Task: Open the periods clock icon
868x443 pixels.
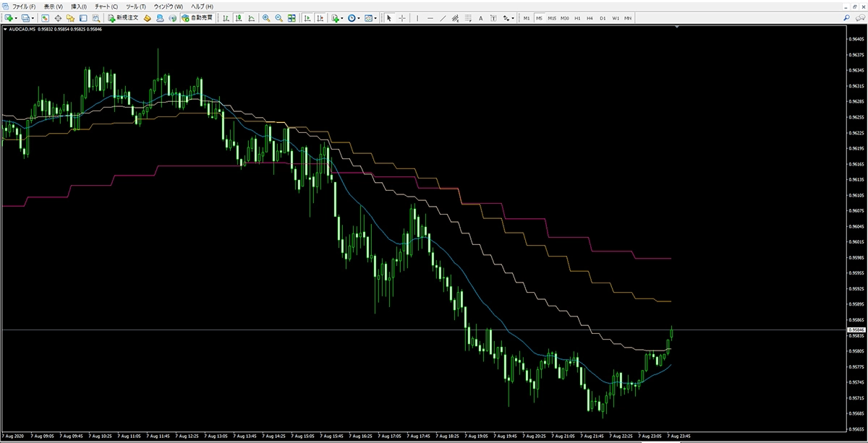Action: [352, 17]
